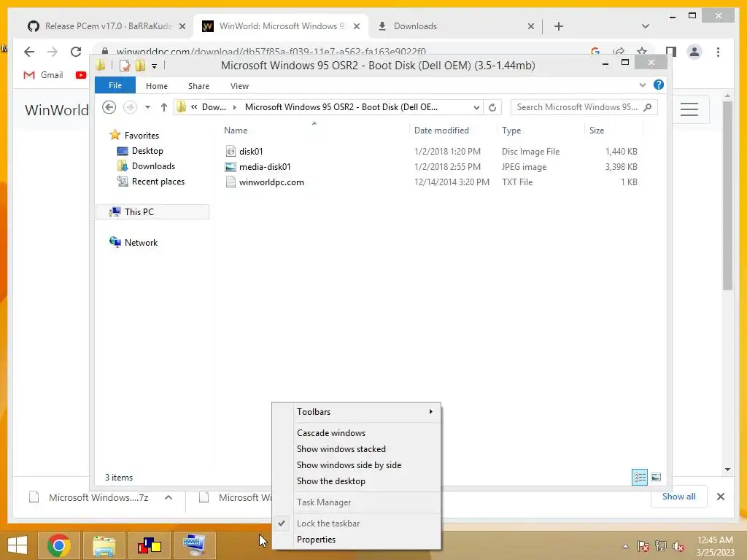Go up one folder level in Explorer
Image resolution: width=747 pixels, height=560 pixels.
pyautogui.click(x=164, y=107)
